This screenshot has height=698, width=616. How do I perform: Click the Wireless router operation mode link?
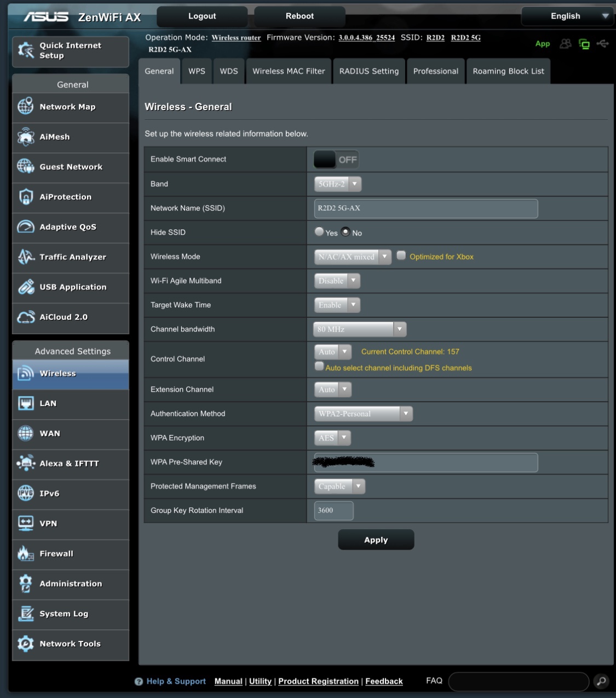click(x=236, y=38)
